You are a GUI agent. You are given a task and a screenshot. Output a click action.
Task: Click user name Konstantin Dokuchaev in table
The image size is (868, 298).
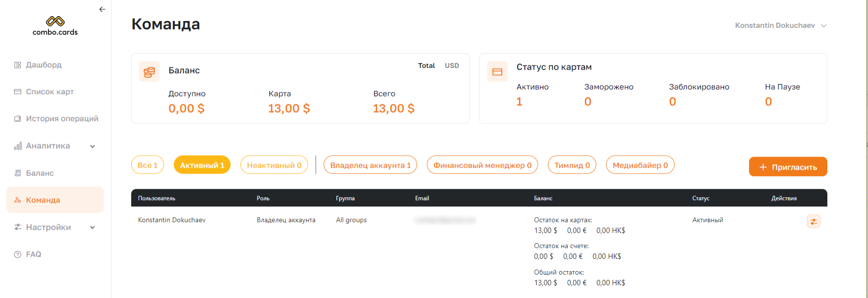coord(172,220)
